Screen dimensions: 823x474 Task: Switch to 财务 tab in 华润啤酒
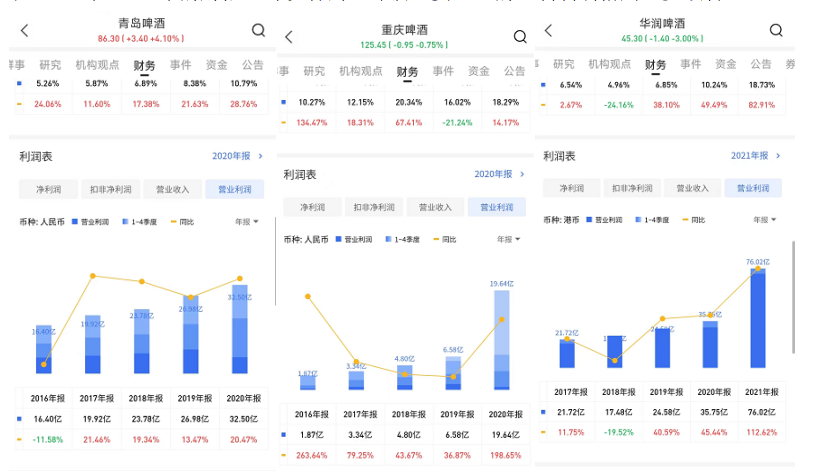pyautogui.click(x=655, y=65)
